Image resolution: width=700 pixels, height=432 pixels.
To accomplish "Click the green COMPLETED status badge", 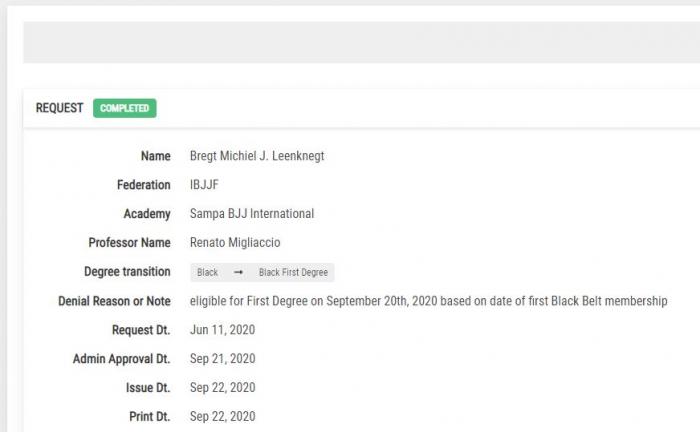I will (125, 108).
